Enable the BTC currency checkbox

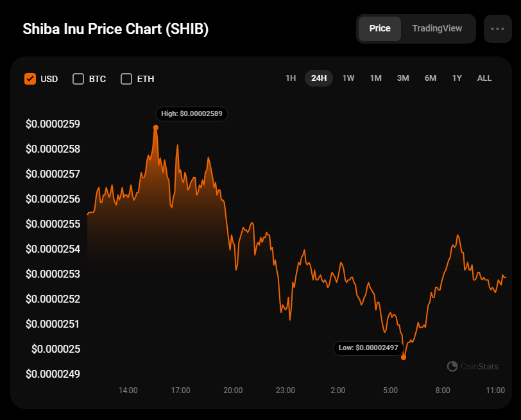(x=78, y=79)
